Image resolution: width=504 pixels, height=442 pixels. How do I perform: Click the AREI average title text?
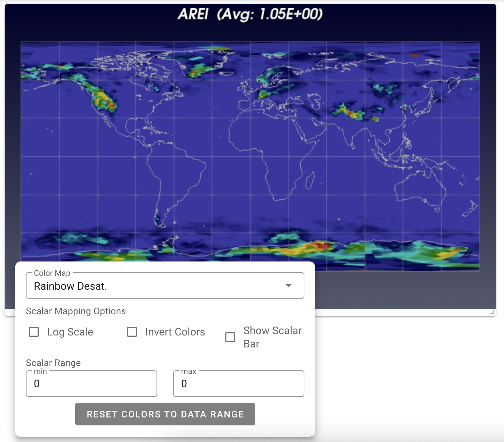click(250, 14)
